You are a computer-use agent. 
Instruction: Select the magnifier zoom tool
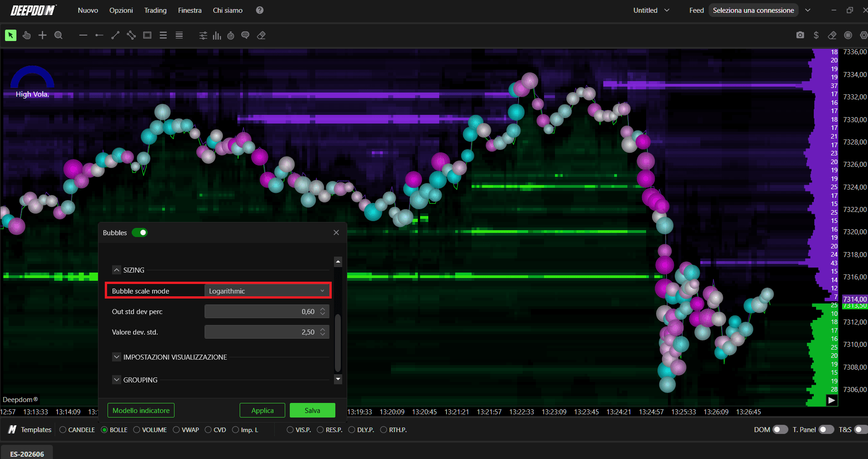58,35
